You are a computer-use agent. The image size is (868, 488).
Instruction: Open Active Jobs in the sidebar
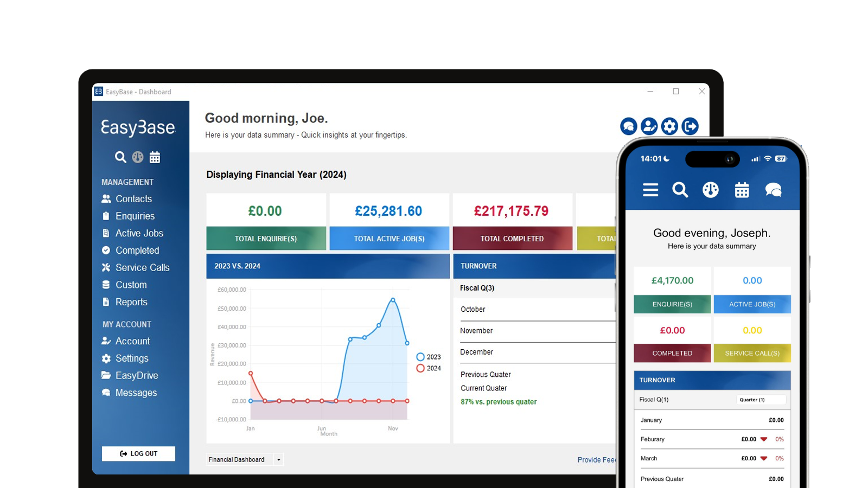coord(132,233)
